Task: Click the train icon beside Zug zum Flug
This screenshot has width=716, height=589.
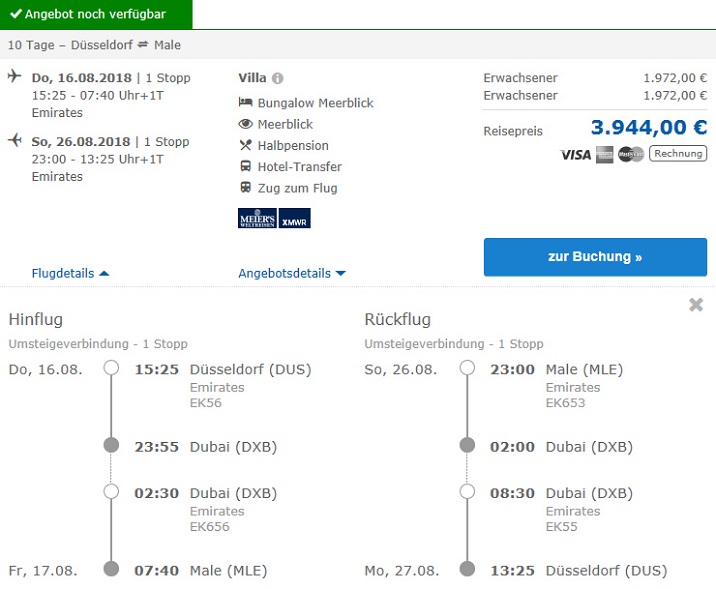Action: tap(246, 188)
